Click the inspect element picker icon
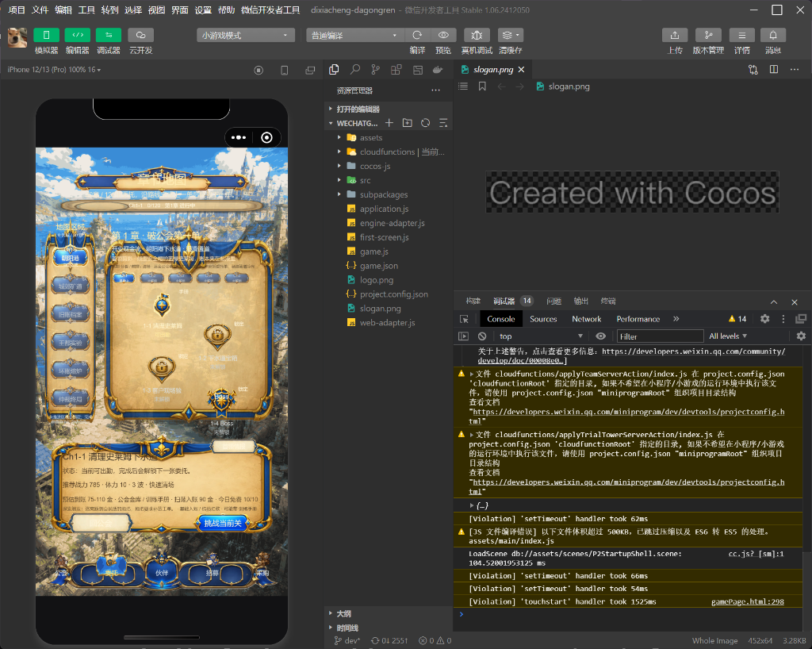The image size is (812, 649). [x=464, y=319]
